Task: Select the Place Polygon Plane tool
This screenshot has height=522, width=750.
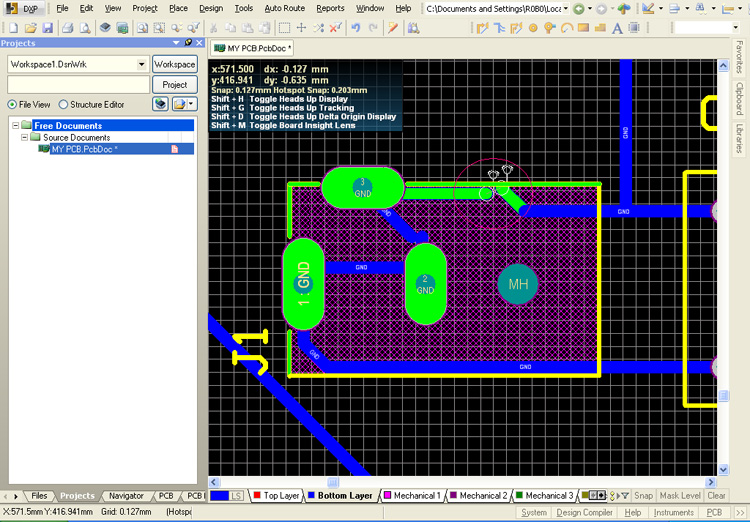Action: [x=600, y=28]
